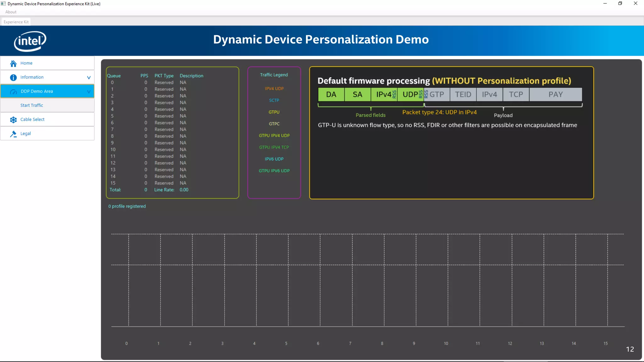Viewport: 644px width, 362px height.
Task: Click chart axis label 10
Action: point(446,343)
